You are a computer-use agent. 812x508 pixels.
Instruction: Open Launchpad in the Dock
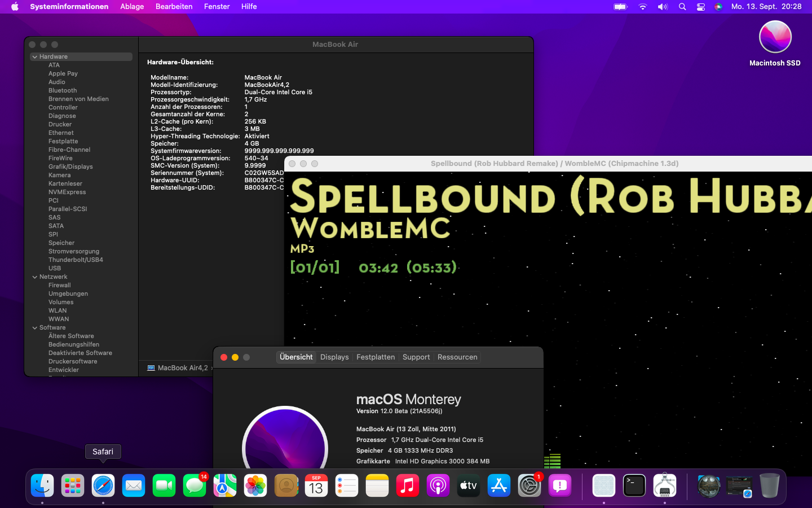(x=73, y=485)
